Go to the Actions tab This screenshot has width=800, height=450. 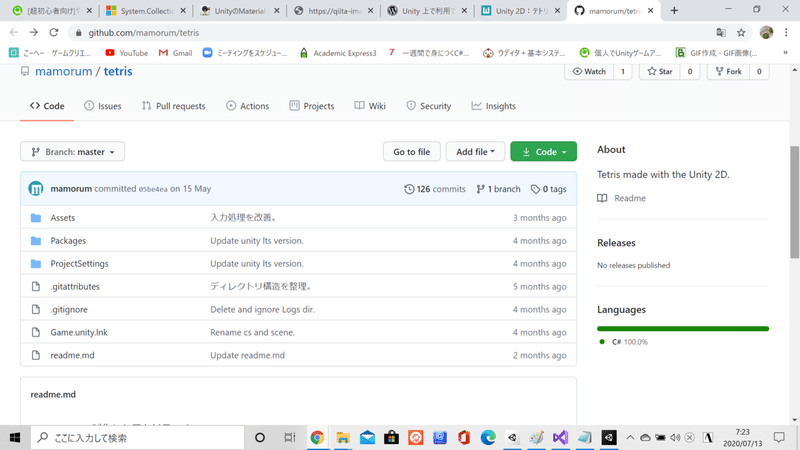tap(247, 106)
